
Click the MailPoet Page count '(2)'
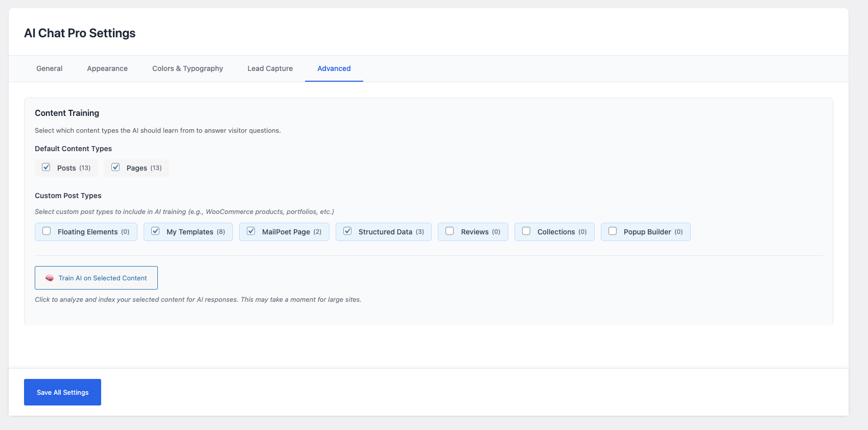[317, 232]
